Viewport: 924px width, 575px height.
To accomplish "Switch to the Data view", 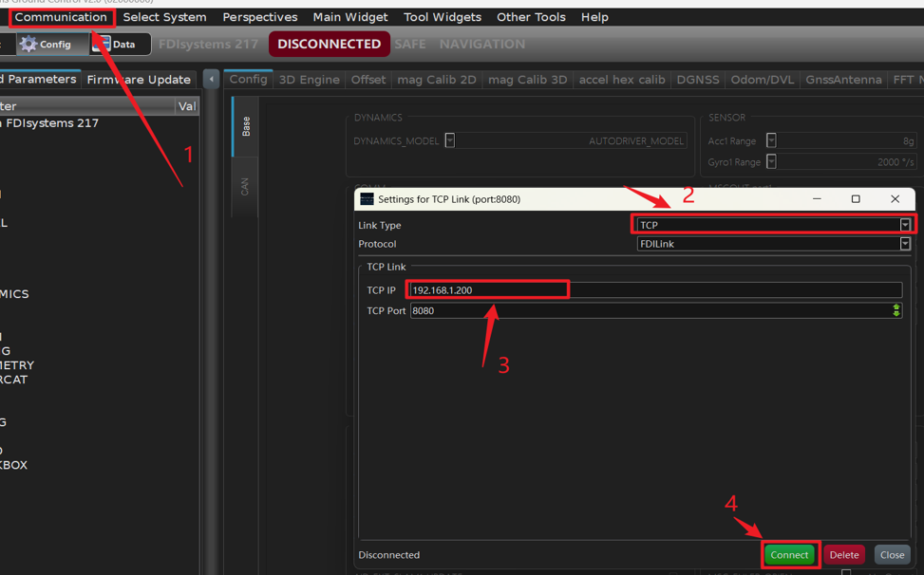I will point(120,45).
